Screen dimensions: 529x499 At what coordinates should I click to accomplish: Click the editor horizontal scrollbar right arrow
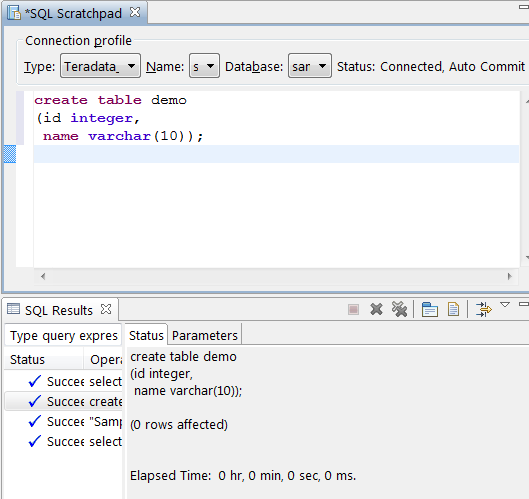(x=509, y=276)
